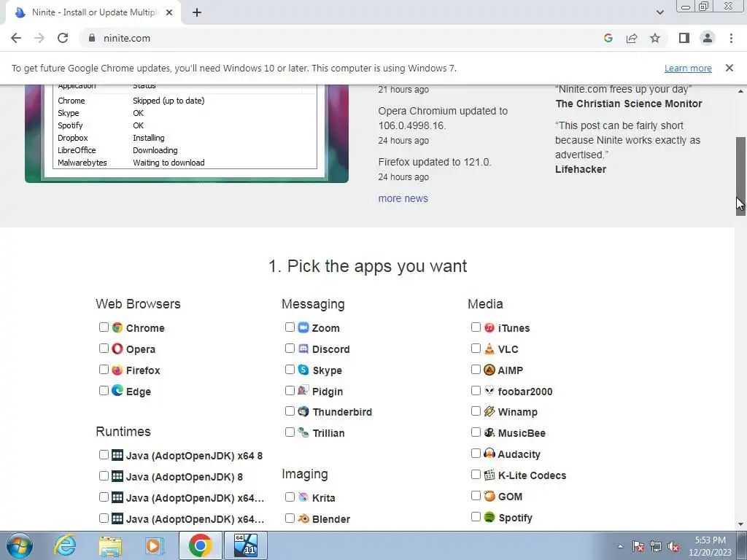Close the Ninite tab
The width and height of the screenshot is (747, 560).
(169, 13)
